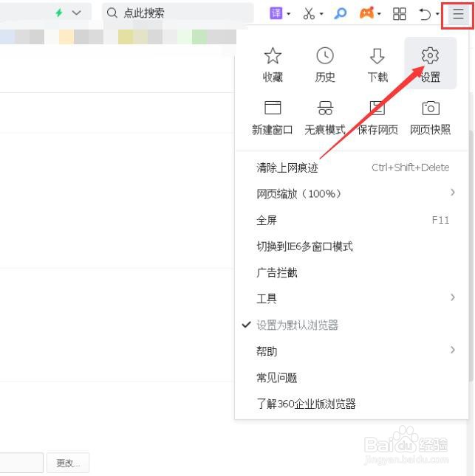Click the green lightning speed-mode icon
The height and width of the screenshot is (476, 475).
click(x=59, y=13)
